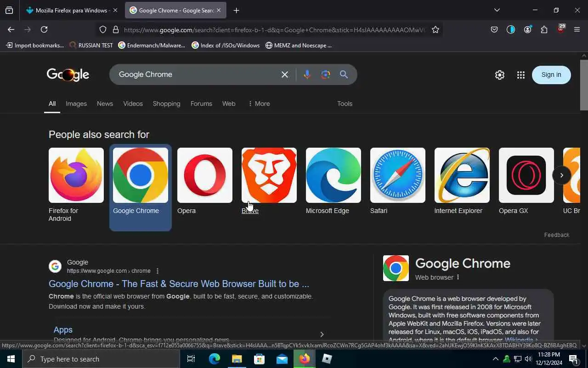Toggle the Dark Reader extension icon
This screenshot has height=368, width=588.
(511, 29)
